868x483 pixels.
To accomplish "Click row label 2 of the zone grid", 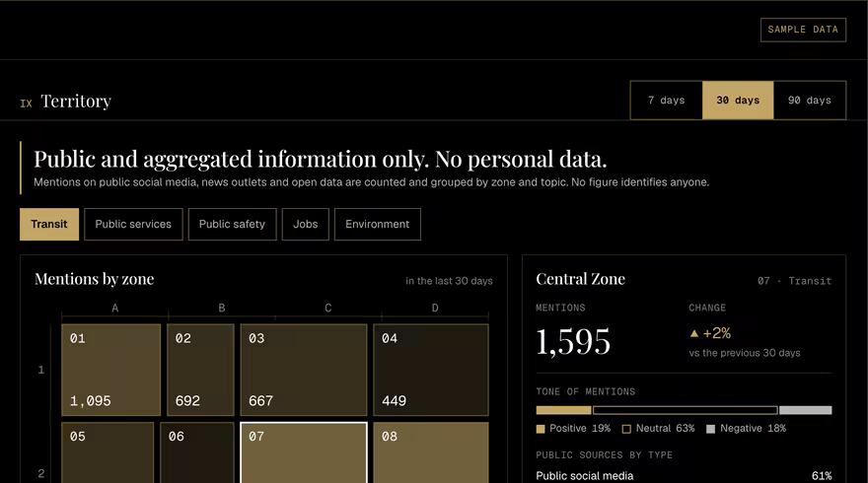I will (41, 473).
